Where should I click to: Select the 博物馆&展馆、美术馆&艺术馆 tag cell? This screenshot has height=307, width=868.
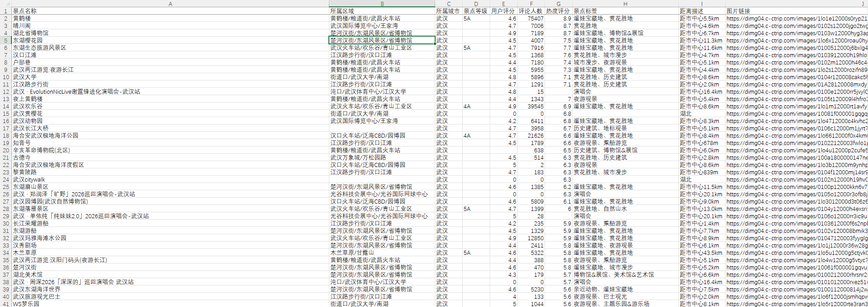[x=625, y=275]
